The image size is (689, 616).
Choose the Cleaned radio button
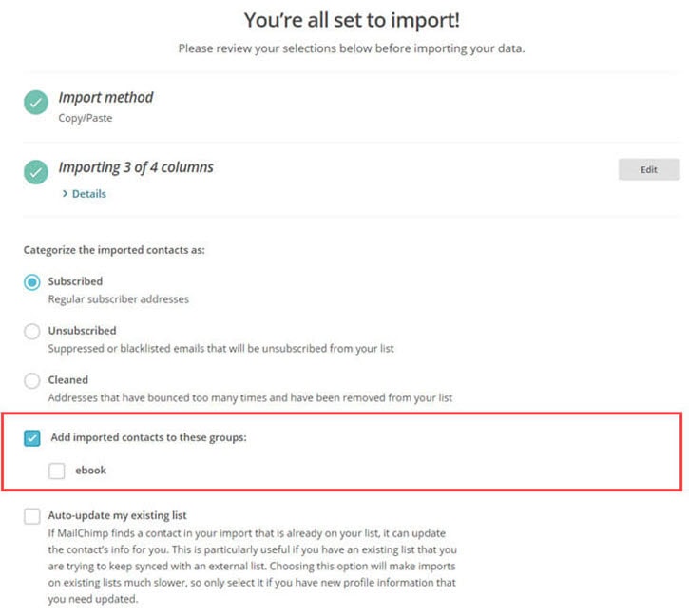pos(32,380)
